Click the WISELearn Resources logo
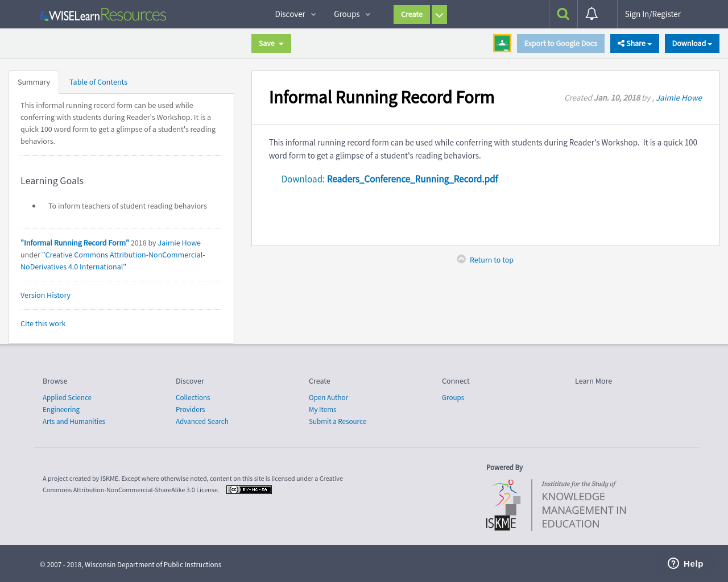 pyautogui.click(x=102, y=14)
